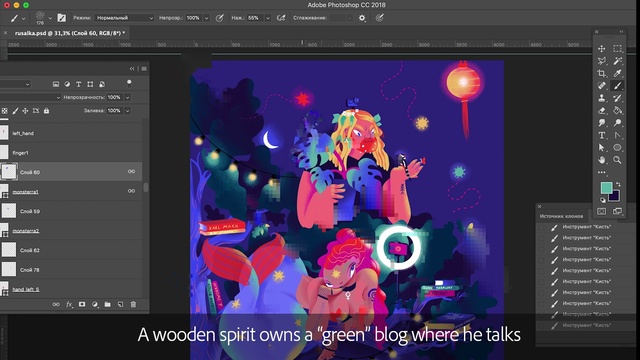Image resolution: width=640 pixels, height=360 pixels.
Task: Delete layer with trash icon
Action: [133, 304]
